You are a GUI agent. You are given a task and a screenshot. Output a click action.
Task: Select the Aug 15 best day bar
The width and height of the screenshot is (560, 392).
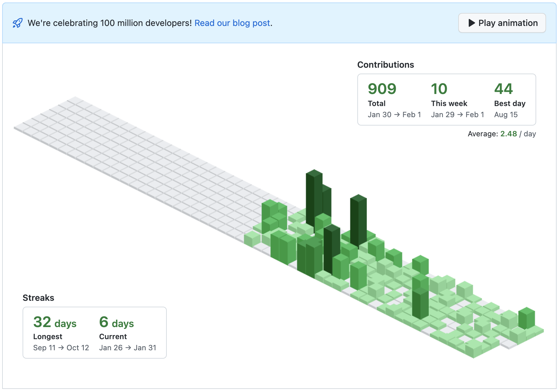313,185
